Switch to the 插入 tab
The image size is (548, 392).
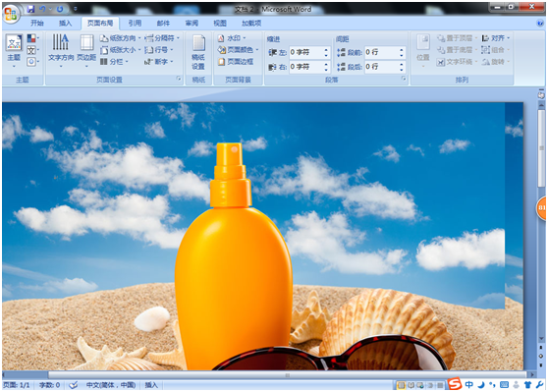click(65, 23)
